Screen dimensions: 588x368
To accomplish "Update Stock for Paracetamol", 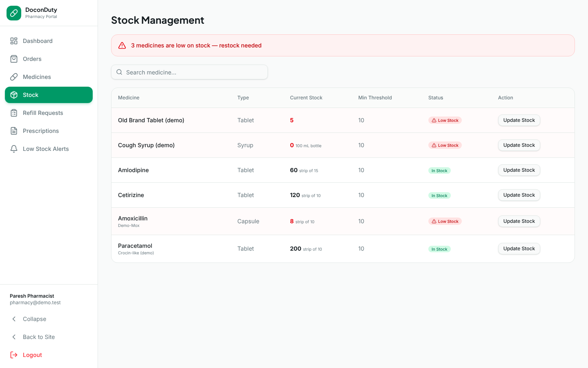I will 519,249.
